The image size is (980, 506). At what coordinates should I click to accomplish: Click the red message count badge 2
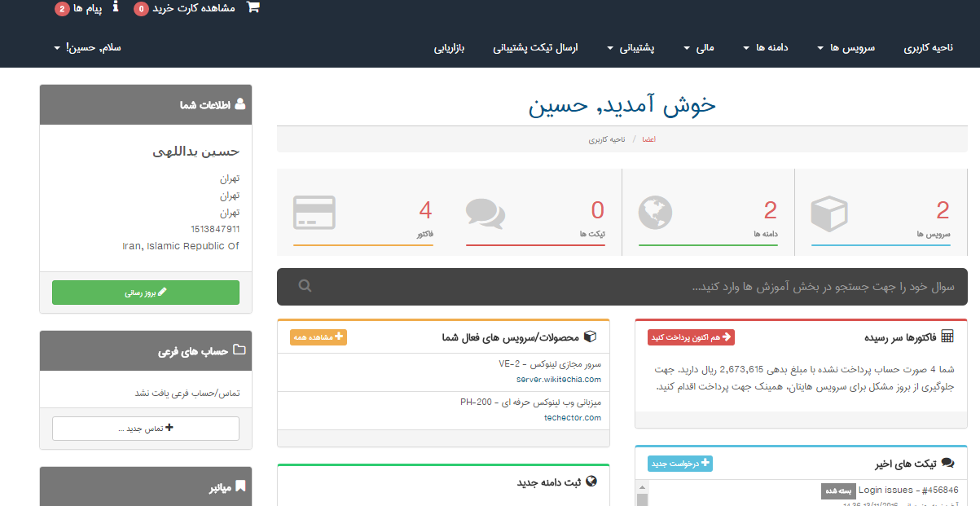(x=62, y=9)
